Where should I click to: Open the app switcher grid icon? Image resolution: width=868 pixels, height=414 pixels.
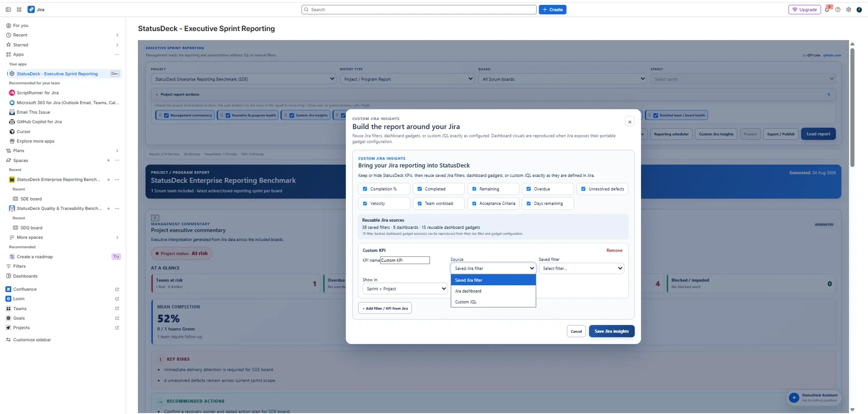(x=19, y=10)
